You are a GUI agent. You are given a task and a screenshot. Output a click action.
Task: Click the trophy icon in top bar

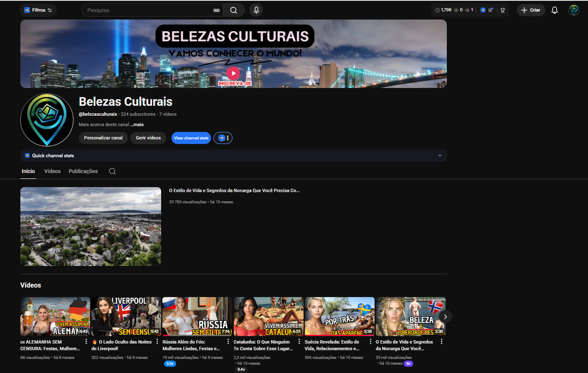(502, 10)
